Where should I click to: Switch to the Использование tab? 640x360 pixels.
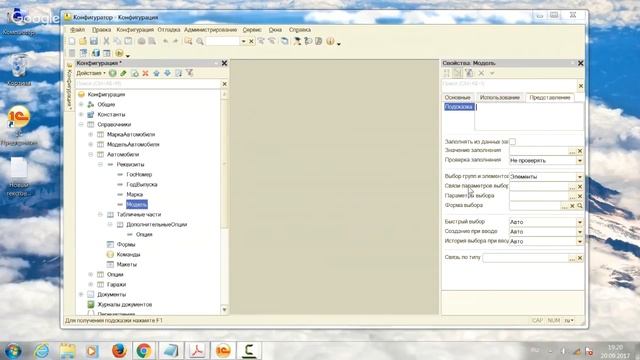coord(500,98)
